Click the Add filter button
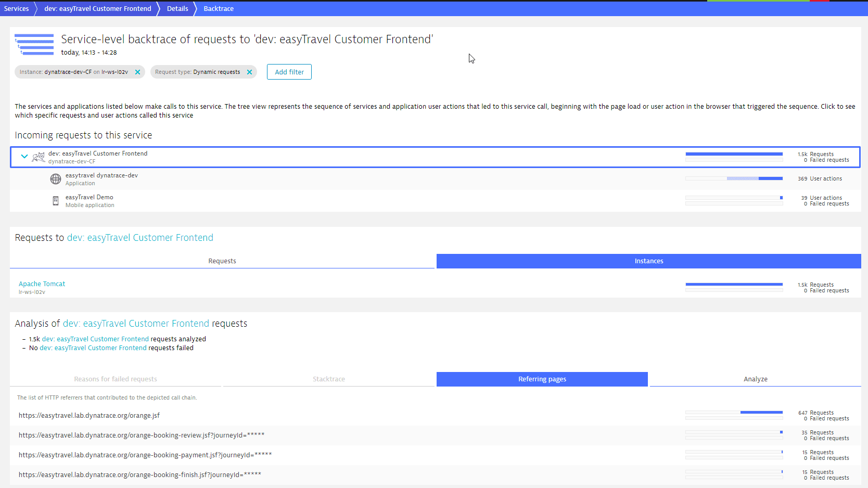 [x=289, y=72]
